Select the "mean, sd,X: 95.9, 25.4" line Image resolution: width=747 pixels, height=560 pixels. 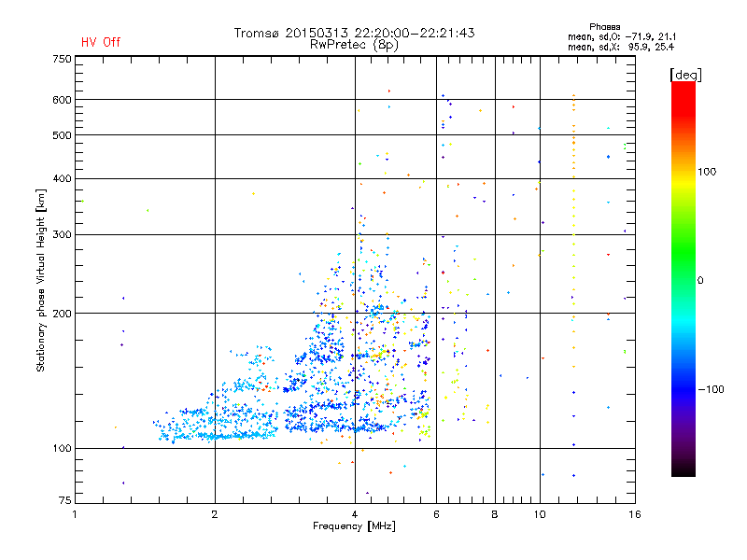[621, 47]
